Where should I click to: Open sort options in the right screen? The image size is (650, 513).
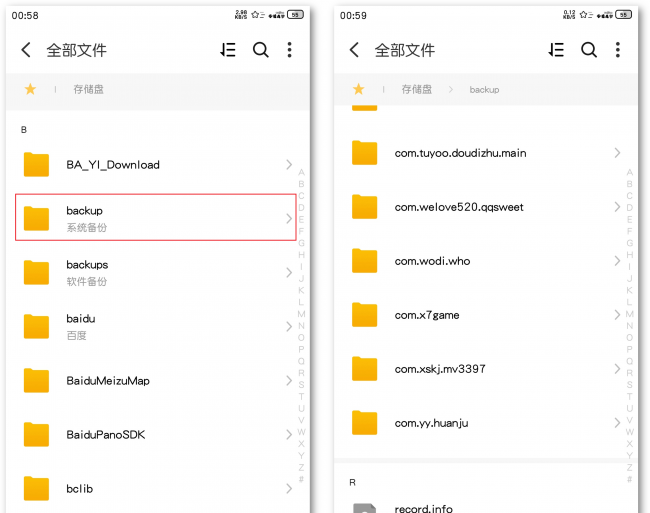tap(556, 50)
